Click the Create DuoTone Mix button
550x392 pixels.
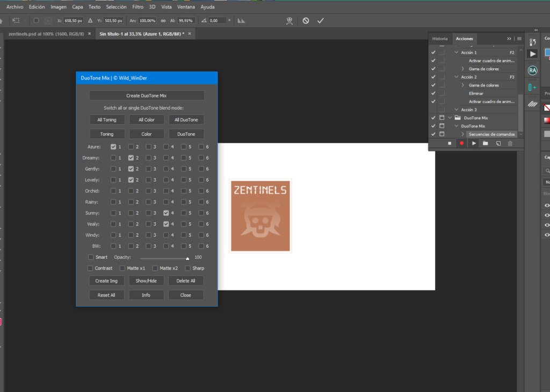tap(147, 96)
